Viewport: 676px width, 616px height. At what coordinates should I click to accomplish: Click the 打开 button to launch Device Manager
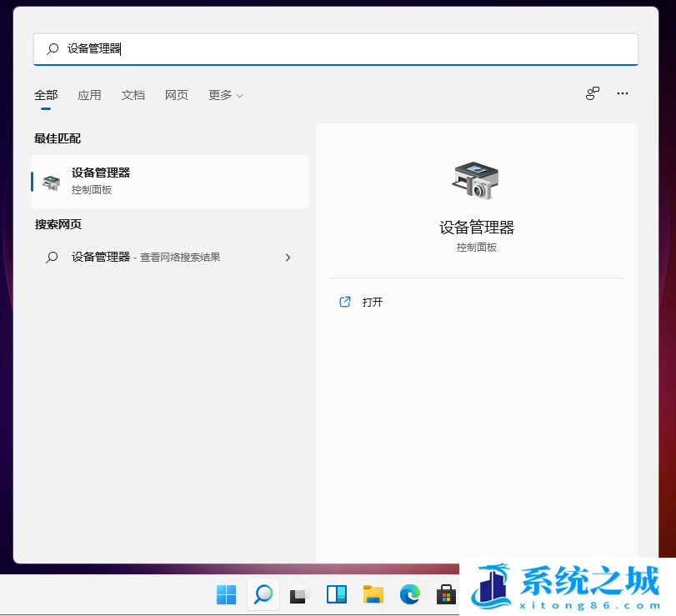tap(372, 302)
